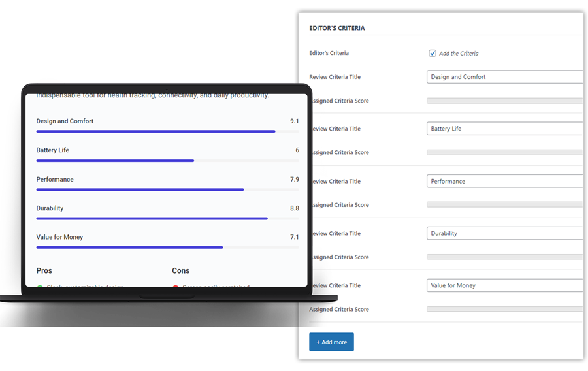Adjust score slider below Design and Comfort field

[x=505, y=101]
